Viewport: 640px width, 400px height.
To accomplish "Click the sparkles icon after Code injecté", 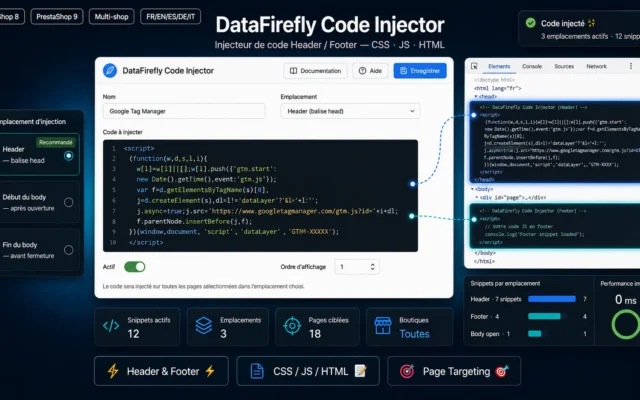I will [x=591, y=23].
